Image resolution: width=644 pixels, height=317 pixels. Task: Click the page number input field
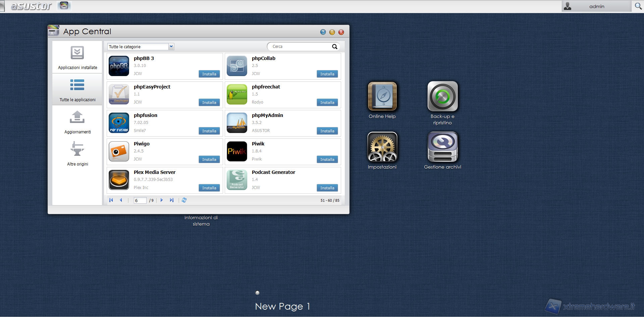140,200
